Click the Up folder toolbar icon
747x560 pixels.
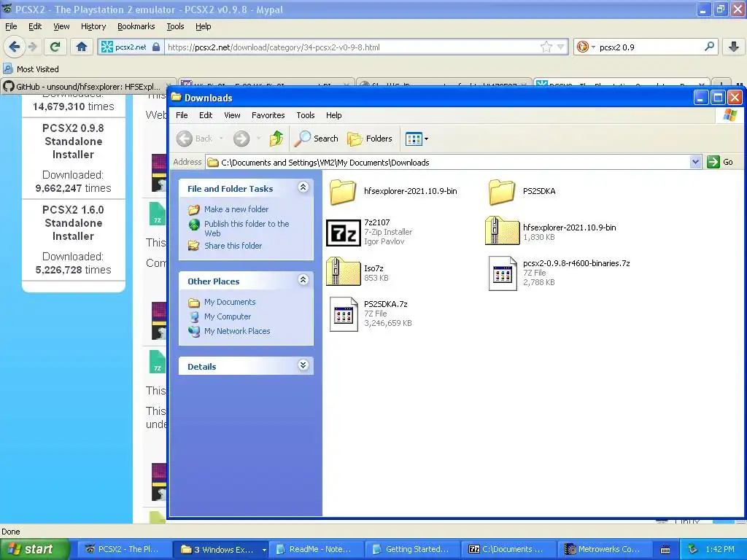pyautogui.click(x=276, y=139)
